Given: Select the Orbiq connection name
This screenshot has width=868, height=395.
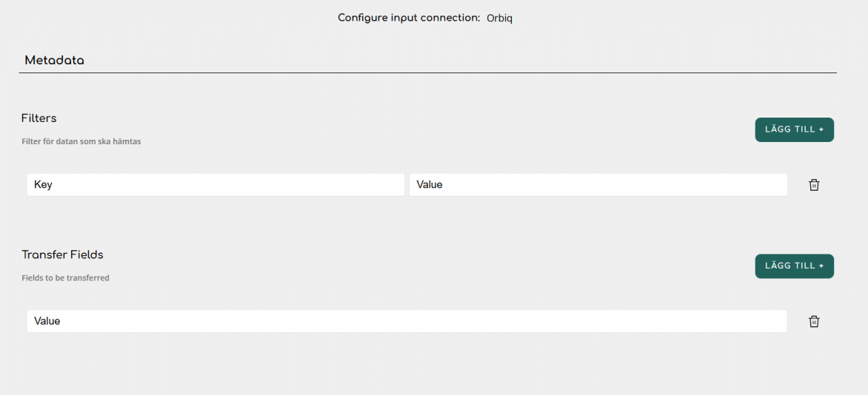Looking at the screenshot, I should coord(499,18).
